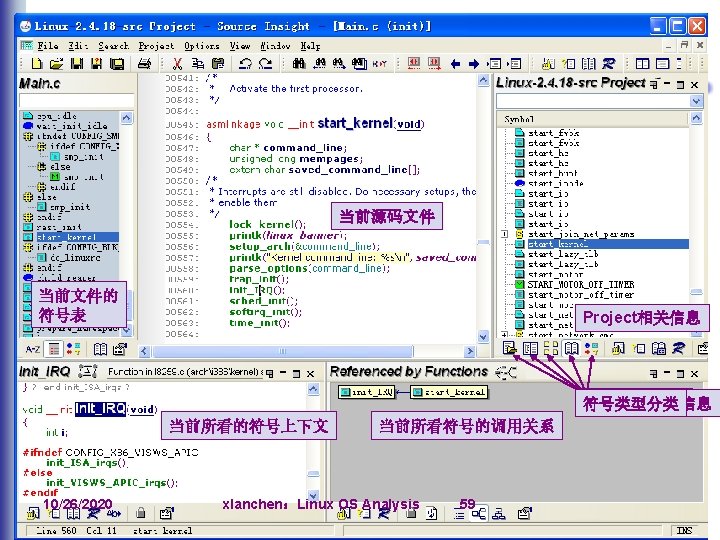Click the Go Forward blue arrow
Viewport: 720px width, 540px height.
pos(474,64)
